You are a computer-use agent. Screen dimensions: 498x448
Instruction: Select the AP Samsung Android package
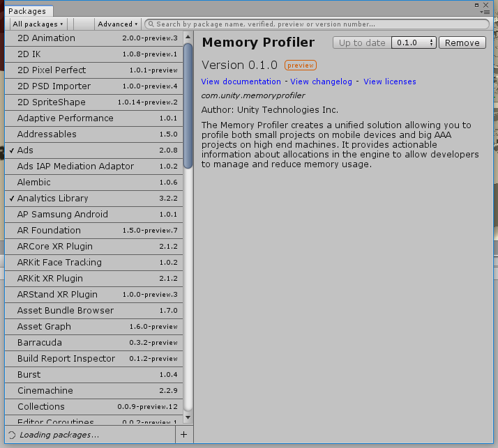click(94, 215)
